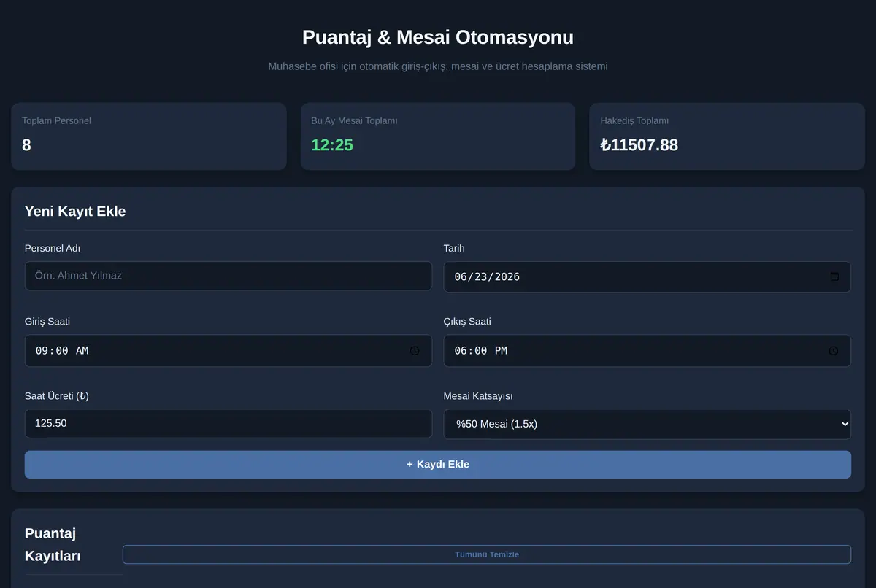Click the Toplam Personel value 8
This screenshot has height=588, width=876.
pos(26,145)
